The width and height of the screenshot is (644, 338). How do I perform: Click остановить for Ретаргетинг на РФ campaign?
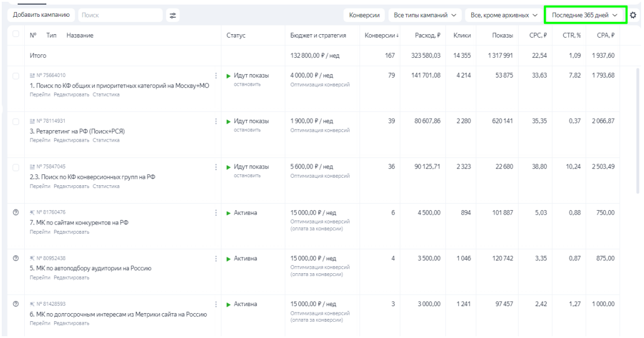(x=247, y=130)
